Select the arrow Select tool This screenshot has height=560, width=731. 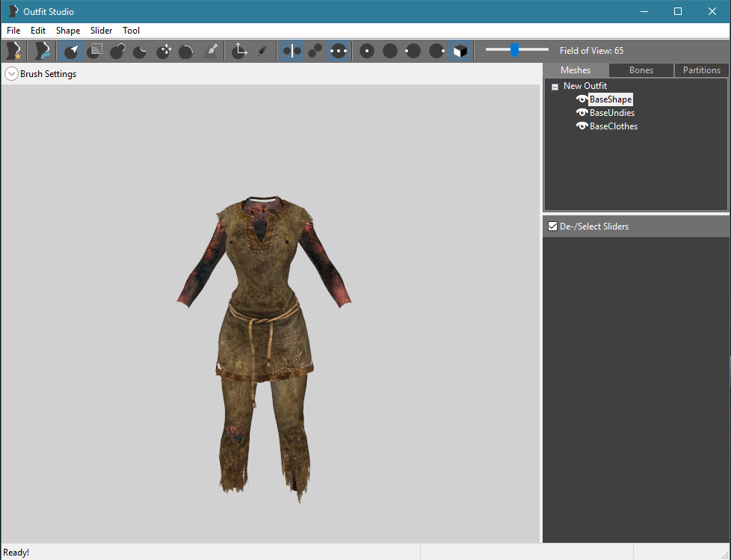71,51
